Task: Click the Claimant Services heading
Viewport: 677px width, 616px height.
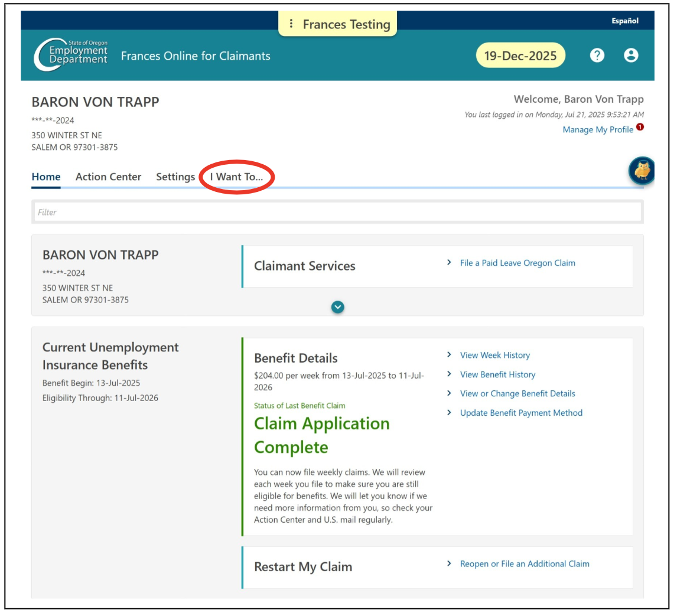Action: click(304, 266)
